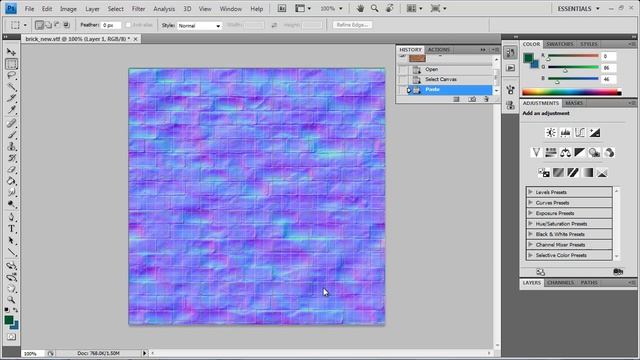The width and height of the screenshot is (640, 360).
Task: Click the Hand tool in application bar
Action: tap(360, 9)
